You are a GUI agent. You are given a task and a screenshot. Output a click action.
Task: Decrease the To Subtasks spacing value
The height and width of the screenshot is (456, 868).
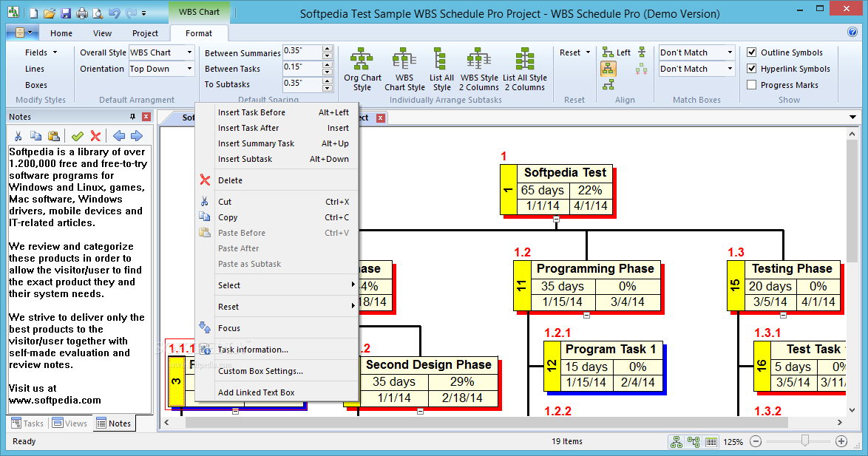tap(327, 88)
